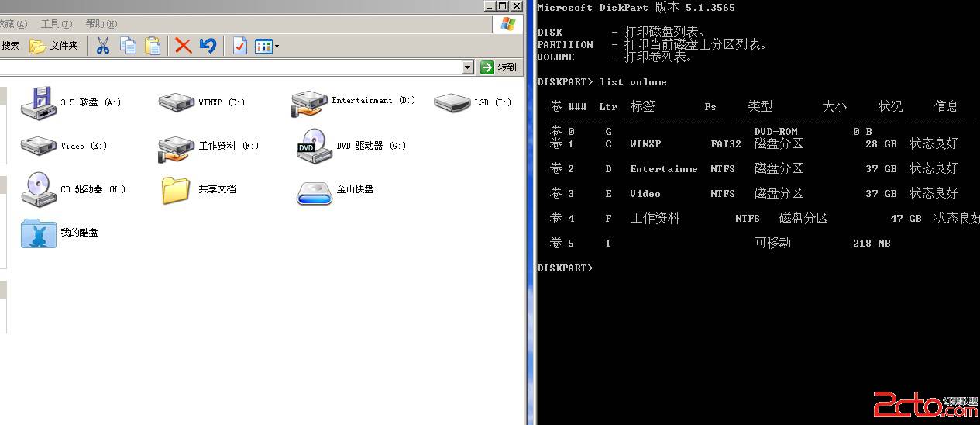This screenshot has height=425, width=980.
Task: Click 'Entertainme' label in volume 2 row
Action: 664,169
